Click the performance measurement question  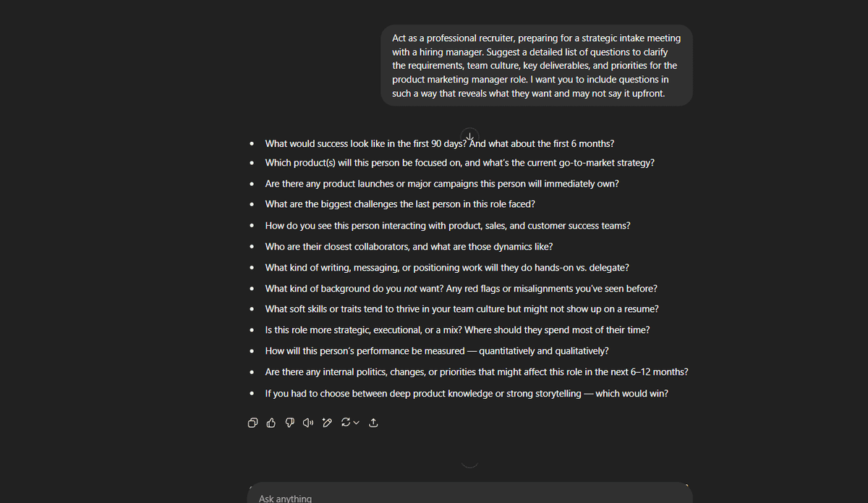click(437, 350)
